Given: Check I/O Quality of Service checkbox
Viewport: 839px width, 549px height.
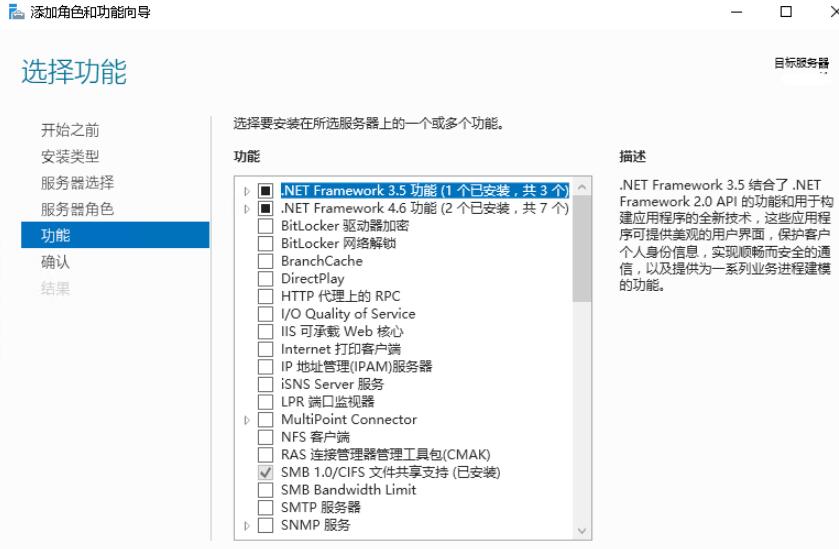Looking at the screenshot, I should point(265,314).
